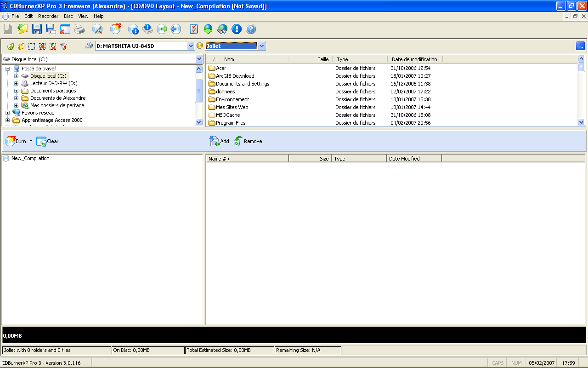Expand the Disque local (C:) tree node
The image size is (588, 368).
tap(16, 76)
